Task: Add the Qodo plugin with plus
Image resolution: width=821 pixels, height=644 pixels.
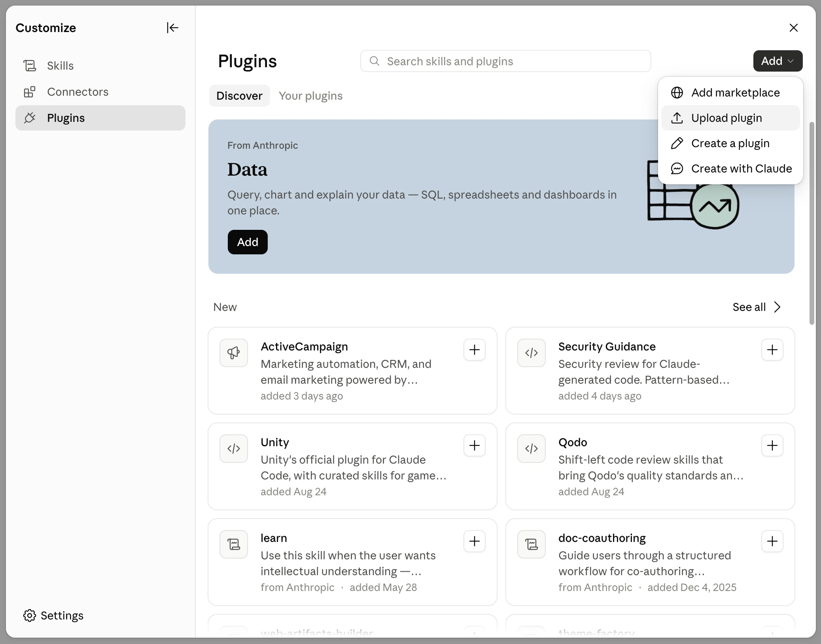Action: pos(772,445)
